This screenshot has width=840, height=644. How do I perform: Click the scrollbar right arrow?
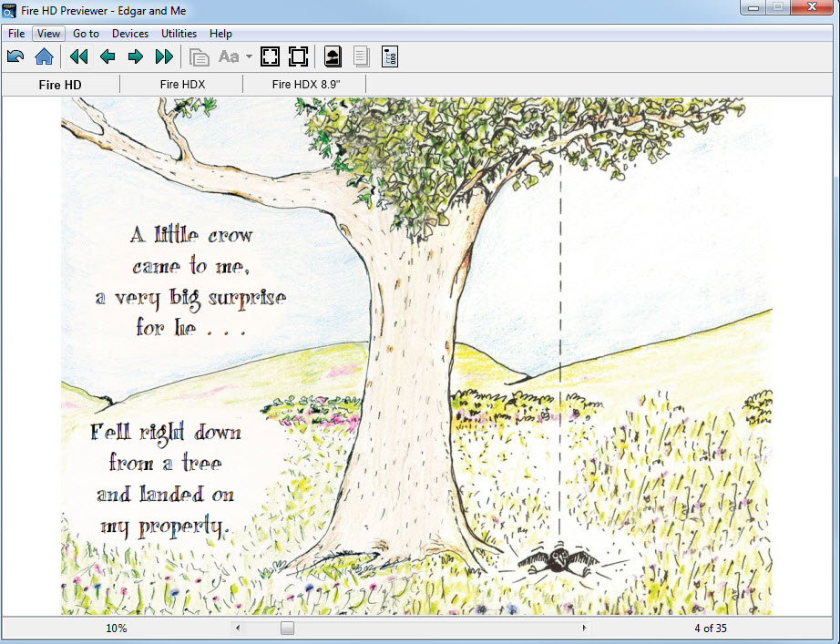(584, 628)
